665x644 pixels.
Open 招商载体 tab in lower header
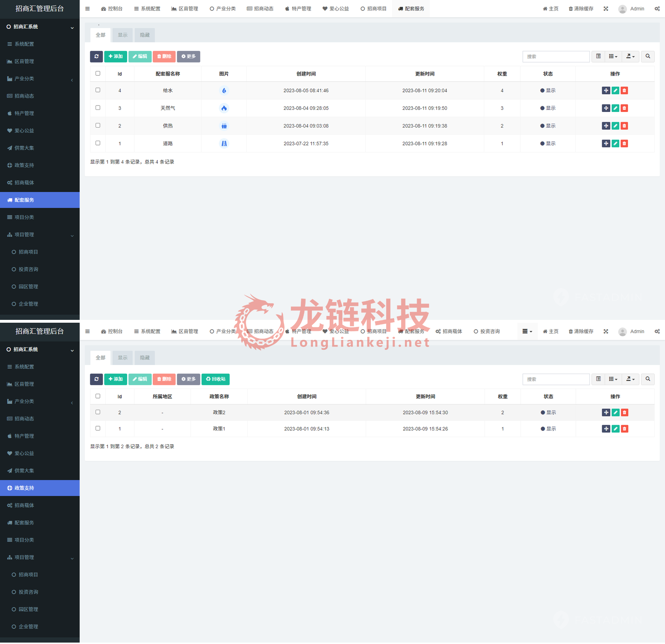449,331
